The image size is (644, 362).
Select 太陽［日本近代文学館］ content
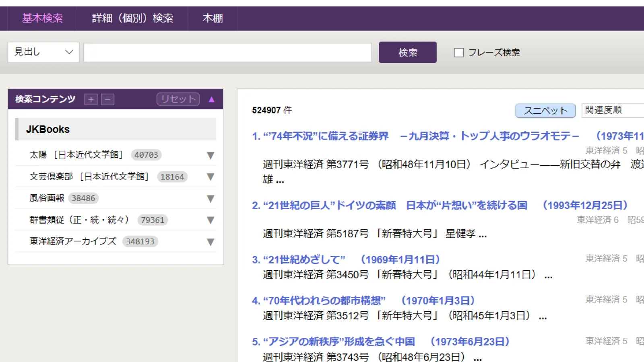coord(76,155)
